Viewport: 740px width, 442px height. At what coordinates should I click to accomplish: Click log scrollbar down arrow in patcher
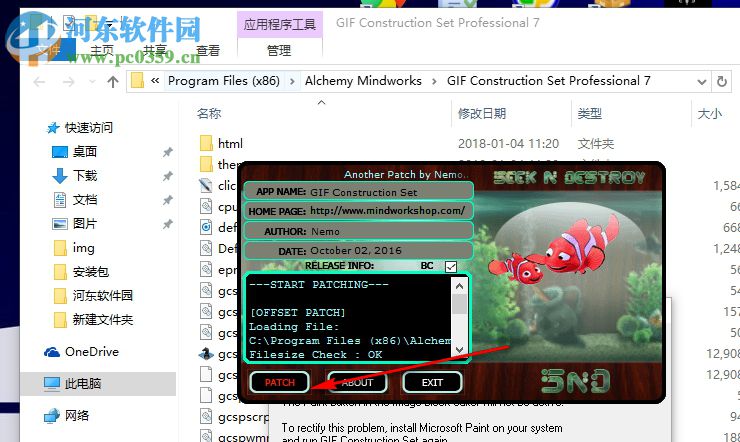click(459, 350)
